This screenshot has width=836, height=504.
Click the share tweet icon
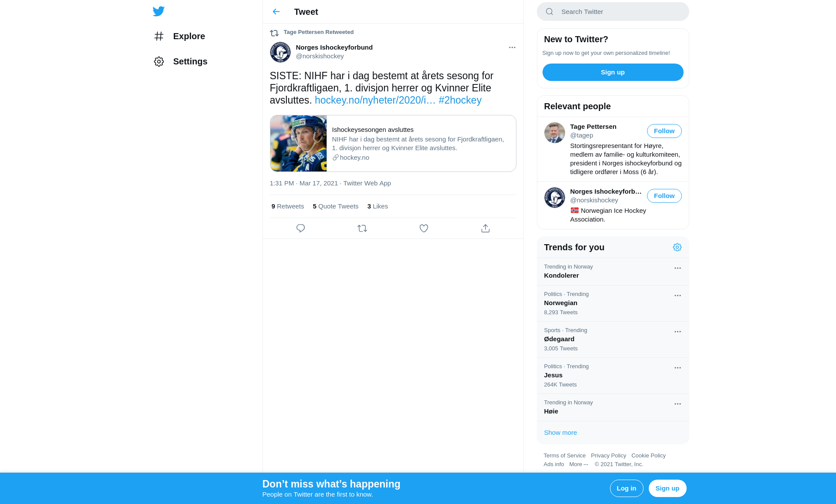(485, 228)
